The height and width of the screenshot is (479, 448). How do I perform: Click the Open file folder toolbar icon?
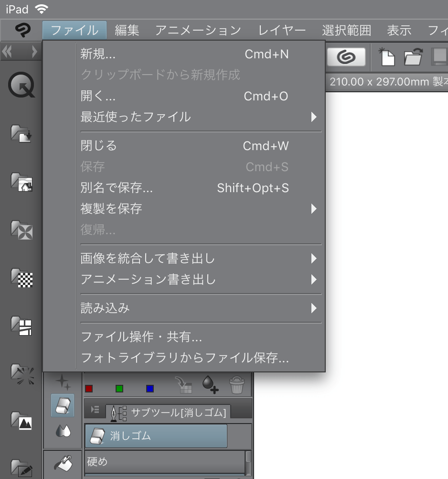[x=413, y=57]
